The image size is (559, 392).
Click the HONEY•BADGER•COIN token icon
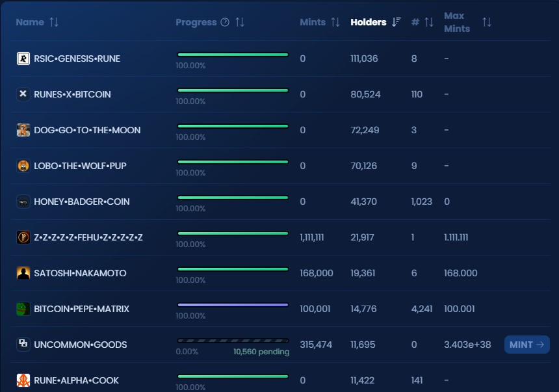click(x=23, y=202)
